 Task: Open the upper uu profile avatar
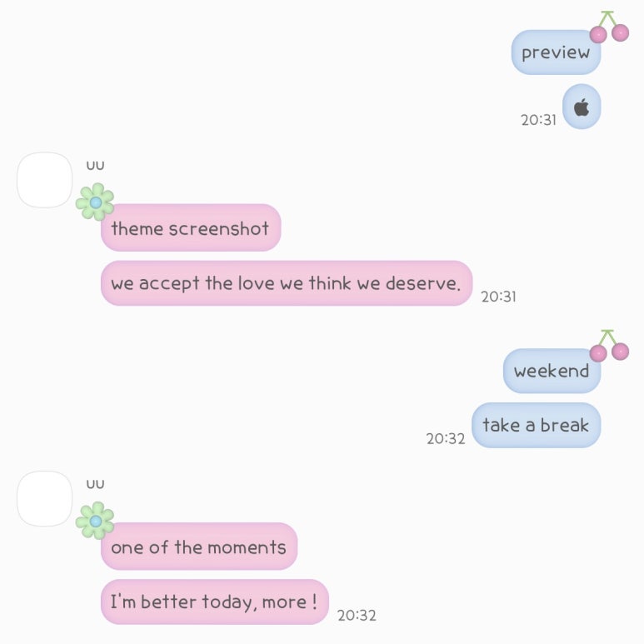tap(45, 180)
